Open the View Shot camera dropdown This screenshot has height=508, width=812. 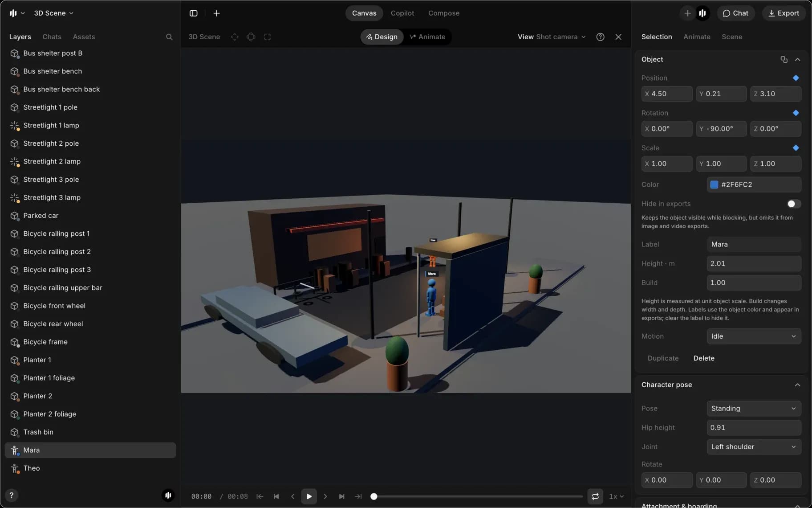[552, 37]
